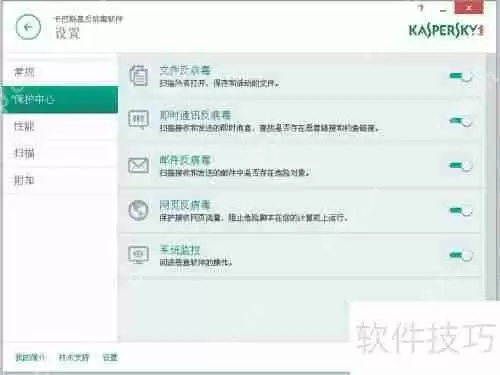
Task: Open the 扫描 (Scan) settings tab
Action: (60, 153)
